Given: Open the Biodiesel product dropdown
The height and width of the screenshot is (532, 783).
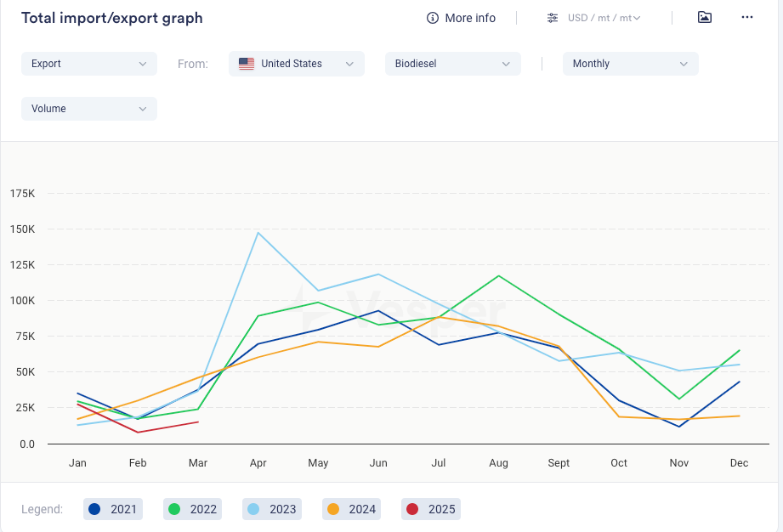Looking at the screenshot, I should [x=452, y=64].
